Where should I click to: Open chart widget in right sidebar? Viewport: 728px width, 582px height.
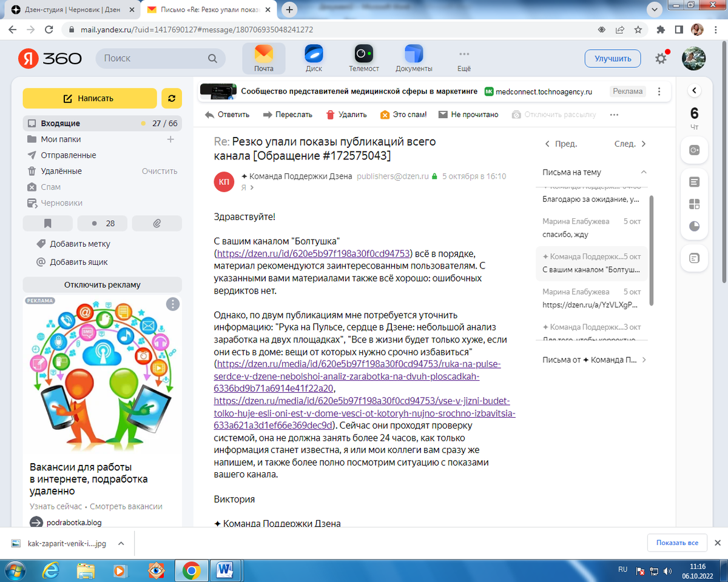pyautogui.click(x=695, y=226)
